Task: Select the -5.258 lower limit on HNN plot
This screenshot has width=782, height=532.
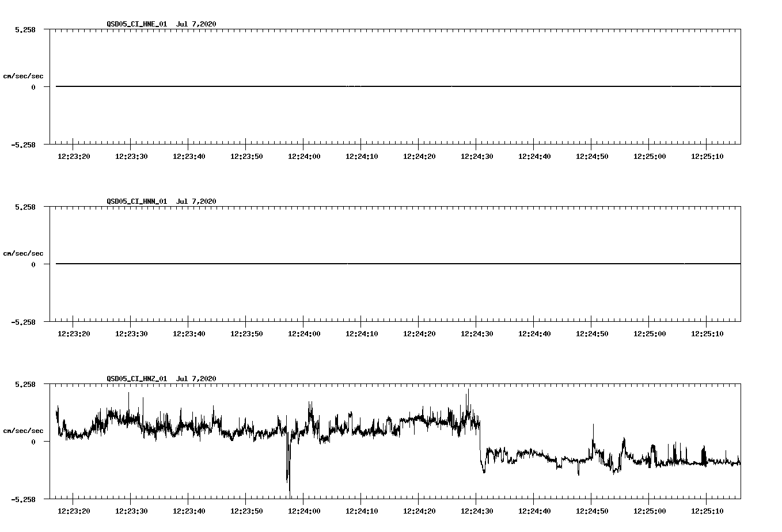Action: [24, 322]
